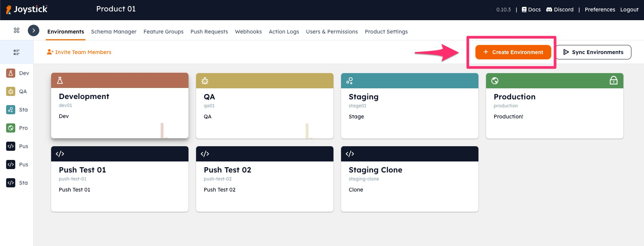Click the push-test-01 identifier text
The height and width of the screenshot is (246, 644).
click(72, 179)
